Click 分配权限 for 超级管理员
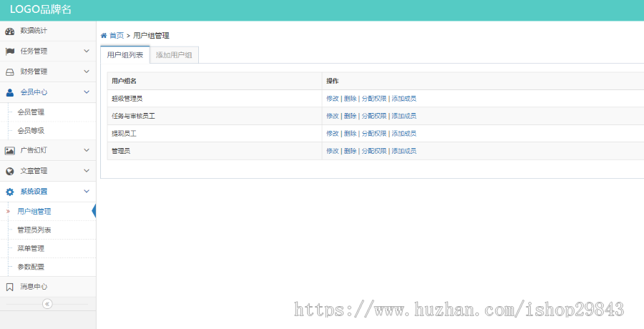Image resolution: width=644 pixels, height=329 pixels. click(374, 99)
